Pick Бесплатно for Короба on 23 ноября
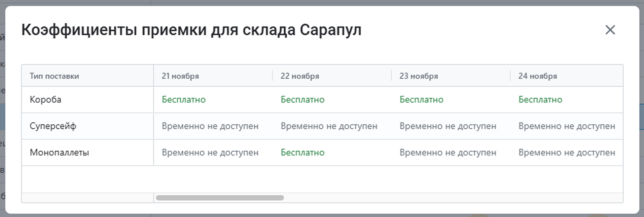 click(421, 100)
